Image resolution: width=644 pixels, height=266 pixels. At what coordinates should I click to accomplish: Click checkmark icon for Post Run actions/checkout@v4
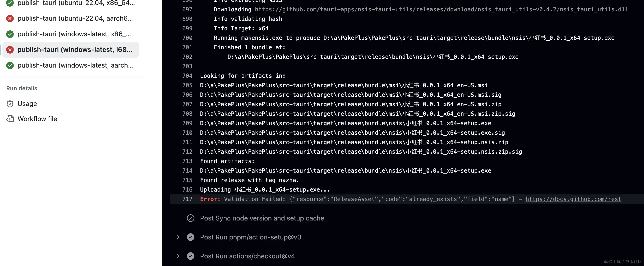[190, 256]
